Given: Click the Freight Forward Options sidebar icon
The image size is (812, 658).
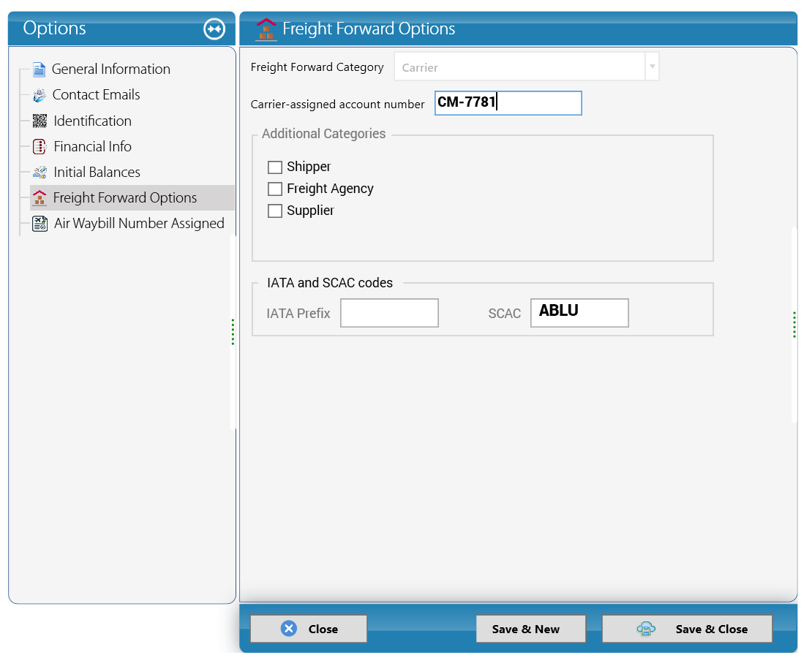Looking at the screenshot, I should click(40, 197).
